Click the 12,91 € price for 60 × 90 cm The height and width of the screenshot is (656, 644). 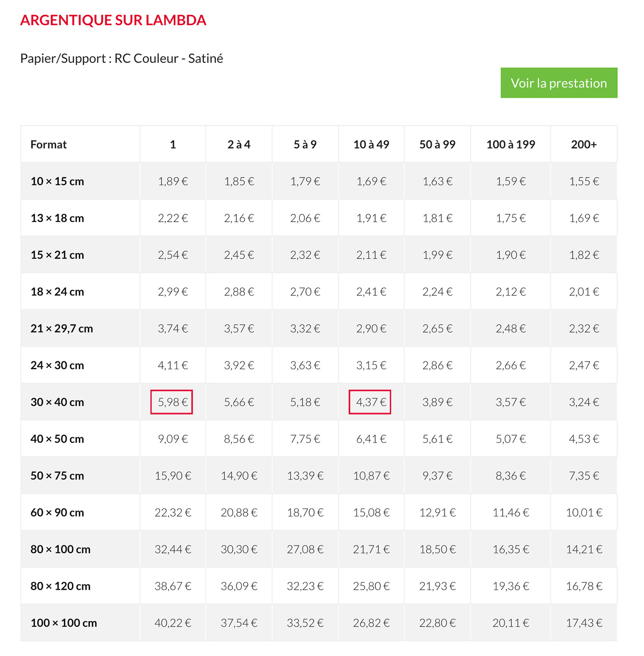click(x=437, y=512)
